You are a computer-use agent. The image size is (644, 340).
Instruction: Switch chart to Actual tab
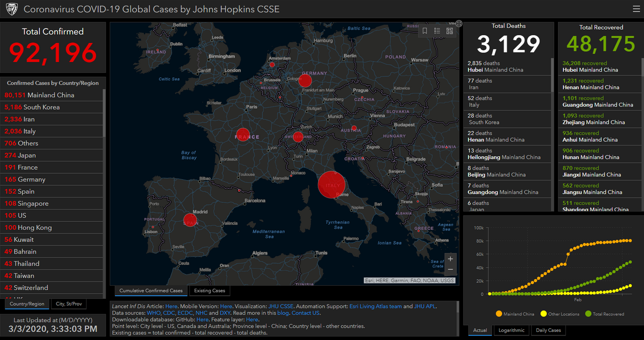(480, 330)
